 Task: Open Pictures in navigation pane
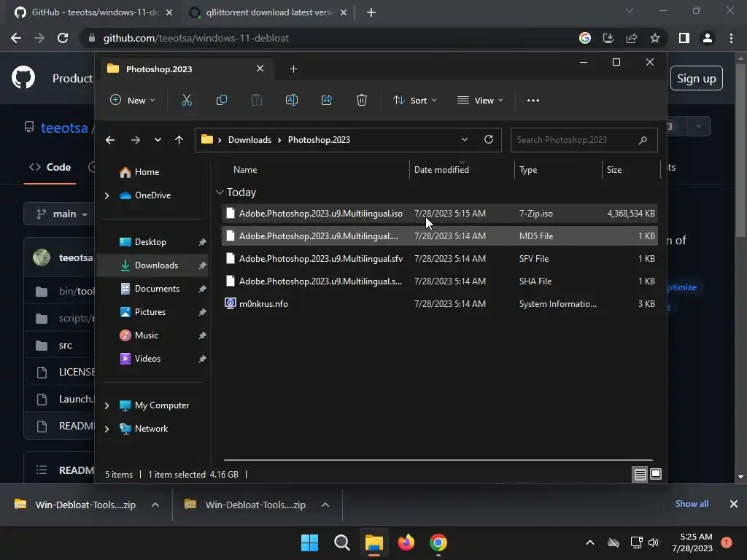(x=152, y=312)
